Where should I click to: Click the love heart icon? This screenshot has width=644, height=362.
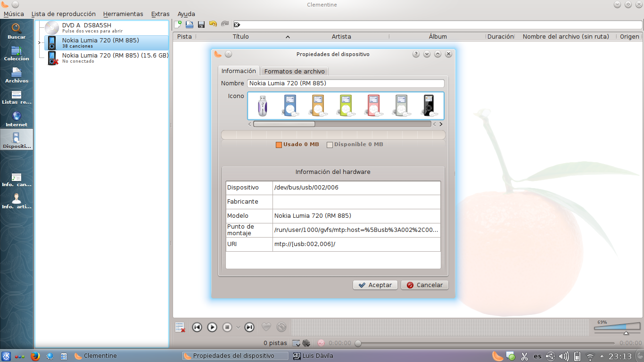point(266,327)
